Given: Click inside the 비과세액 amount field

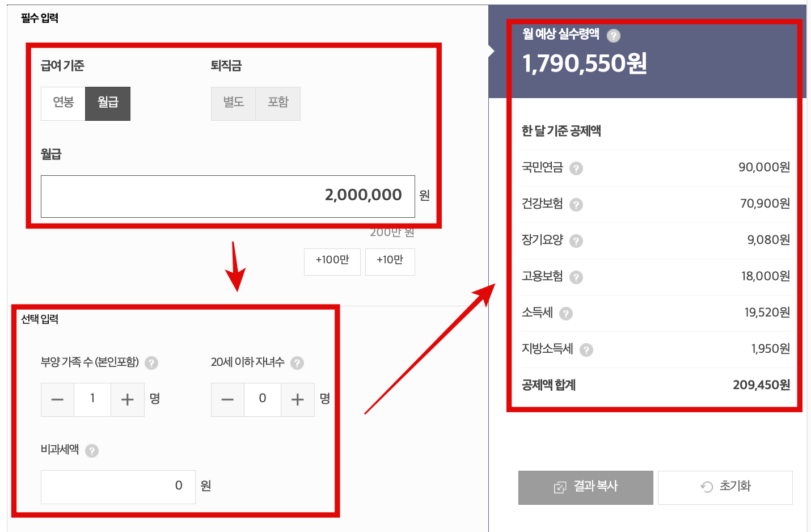Looking at the screenshot, I should (117, 486).
